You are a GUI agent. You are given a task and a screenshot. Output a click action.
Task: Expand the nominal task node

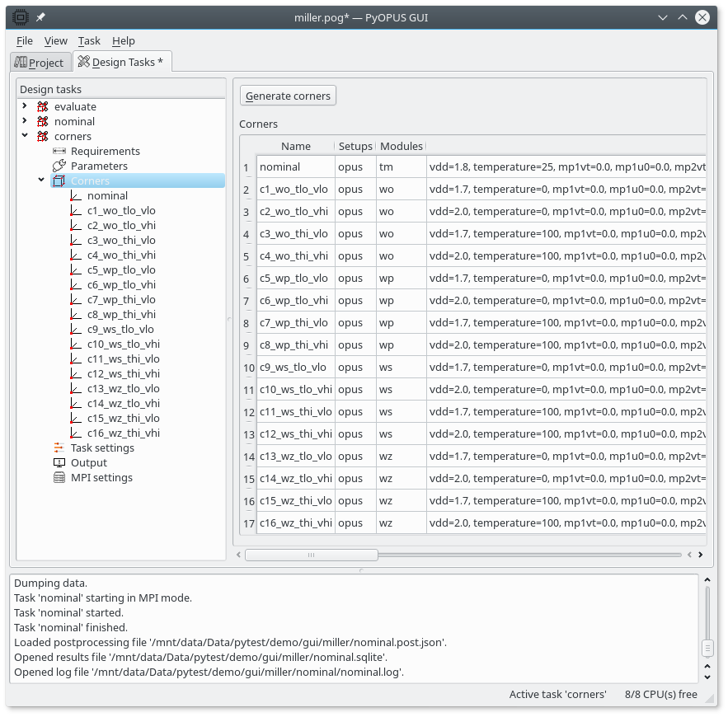tap(25, 121)
